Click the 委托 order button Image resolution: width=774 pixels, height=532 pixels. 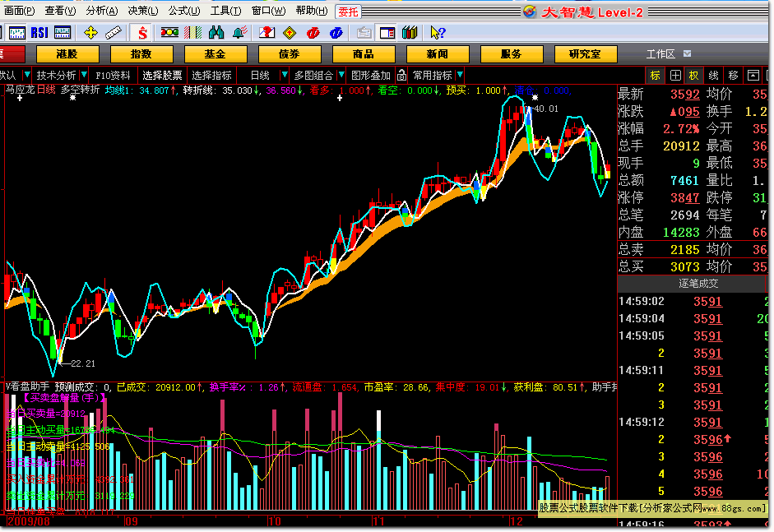(x=348, y=12)
